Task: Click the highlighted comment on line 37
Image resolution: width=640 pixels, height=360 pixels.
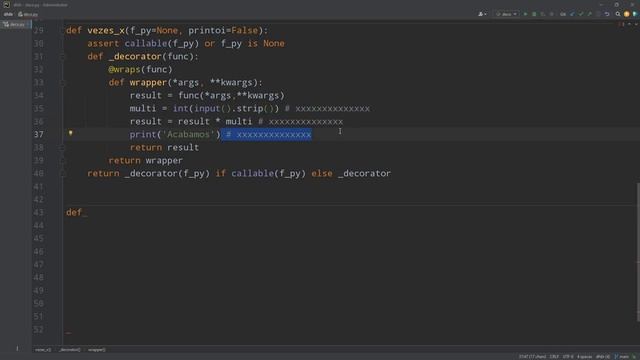Action: [x=266, y=135]
